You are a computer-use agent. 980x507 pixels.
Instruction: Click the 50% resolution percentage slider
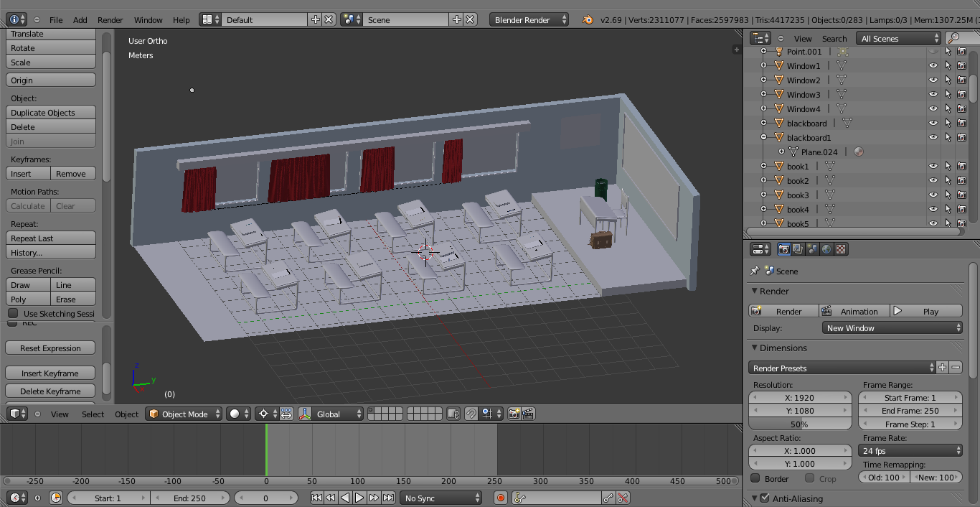[799, 424]
